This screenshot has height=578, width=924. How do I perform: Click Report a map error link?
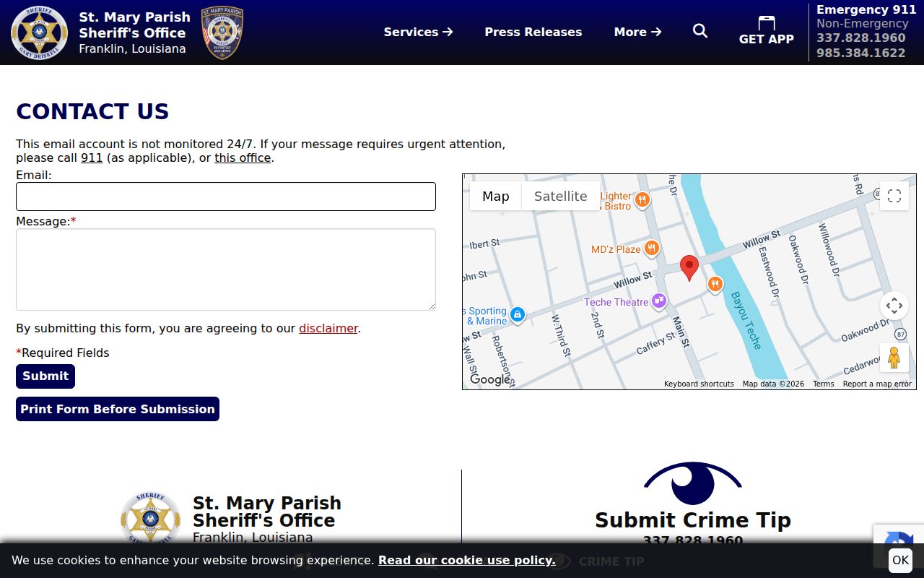tap(877, 384)
